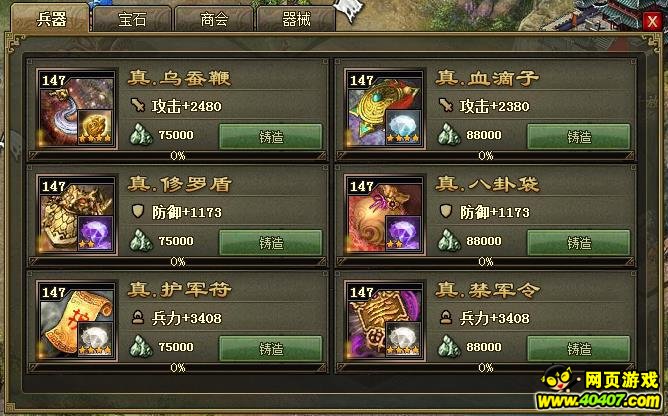Screen dimensions: 668x416
Task: Select the 真.乌蚕鞭 whip weapon icon
Action: (77, 110)
